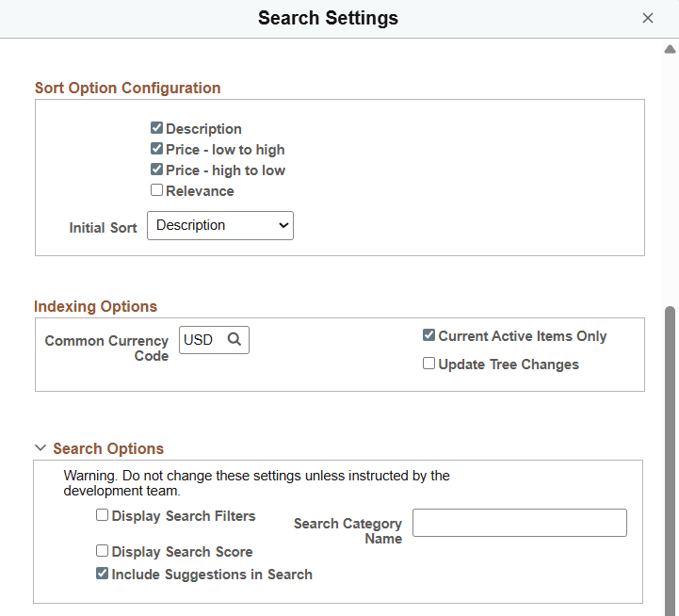Collapse the Search Options section

click(x=40, y=448)
